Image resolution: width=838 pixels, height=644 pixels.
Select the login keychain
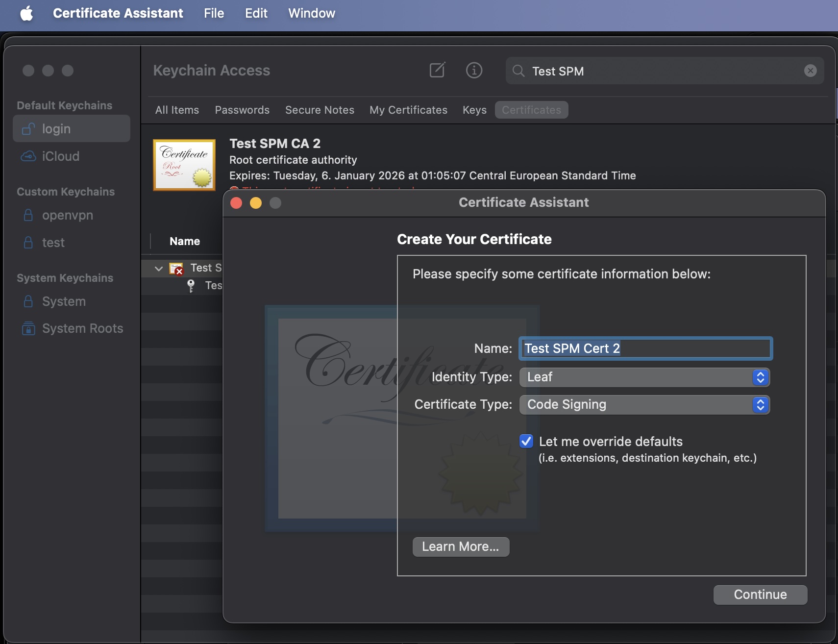(x=72, y=129)
